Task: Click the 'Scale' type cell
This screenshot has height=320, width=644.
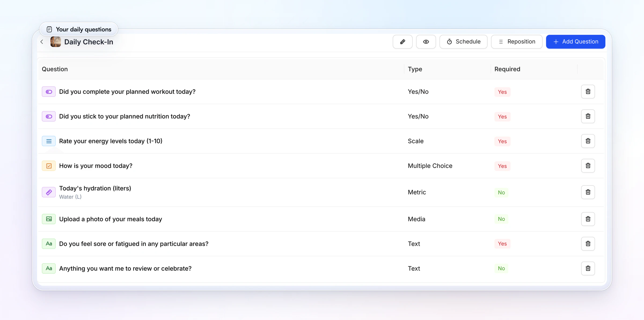Action: (x=416, y=141)
